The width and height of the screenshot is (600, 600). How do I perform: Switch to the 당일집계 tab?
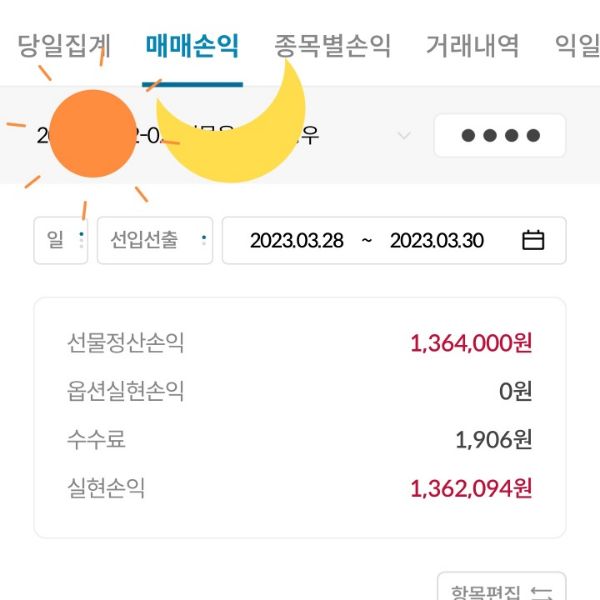pyautogui.click(x=64, y=46)
